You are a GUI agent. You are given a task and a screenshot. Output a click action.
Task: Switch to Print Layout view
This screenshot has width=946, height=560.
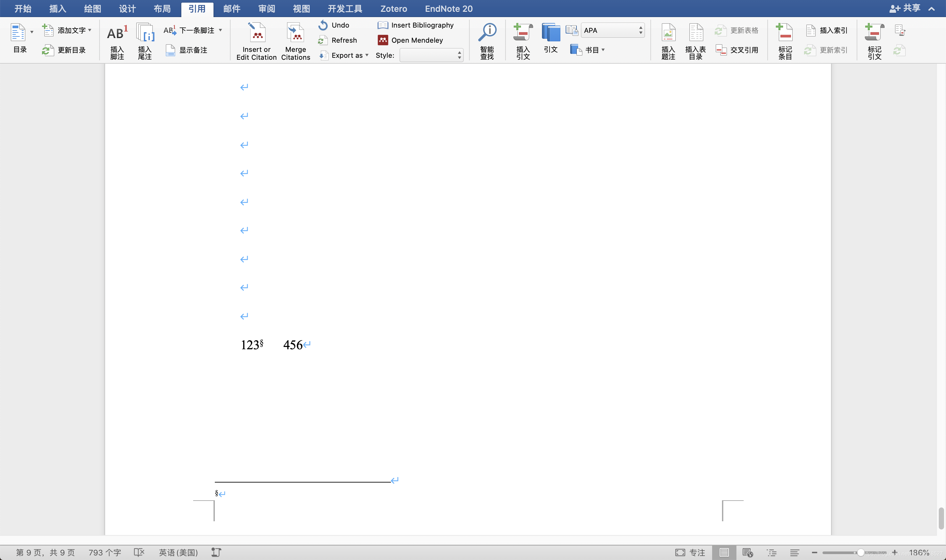pyautogui.click(x=724, y=552)
